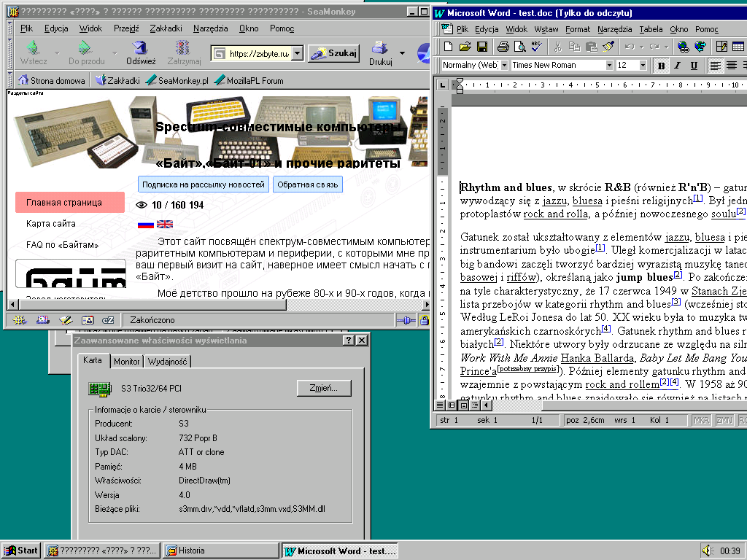
Task: Toggle align left in Word toolbar
Action: click(715, 66)
